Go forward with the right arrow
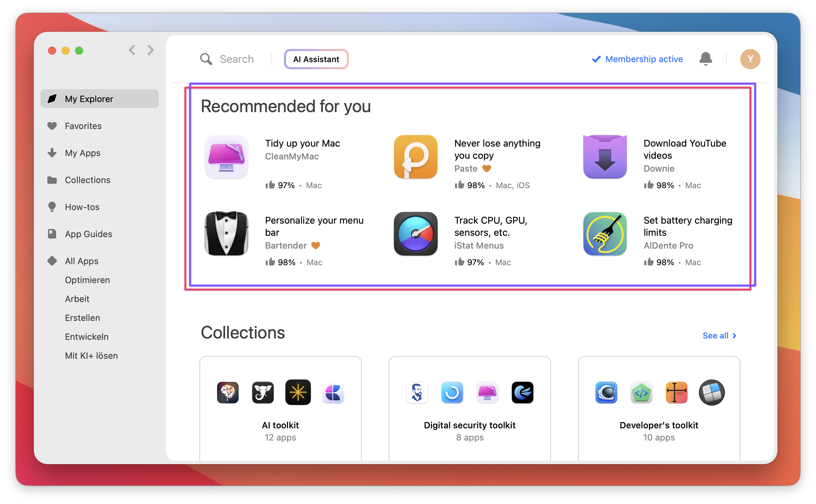 pyautogui.click(x=151, y=50)
